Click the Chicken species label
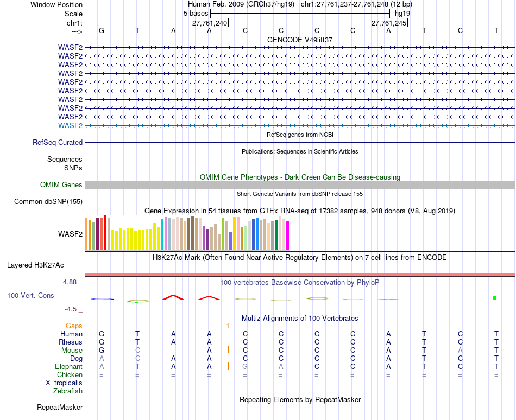Viewport: 516px width, 420px height. 70,374
